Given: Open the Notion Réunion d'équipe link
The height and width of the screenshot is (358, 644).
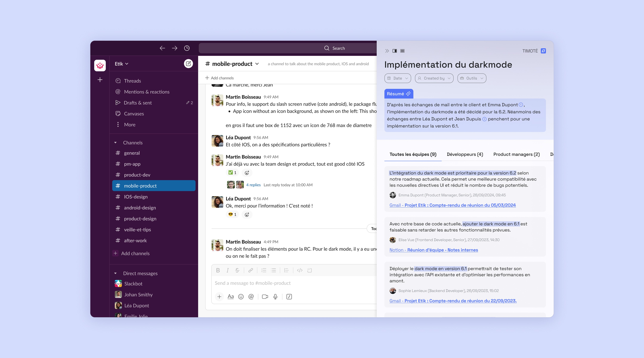Looking at the screenshot, I should click(x=434, y=250).
